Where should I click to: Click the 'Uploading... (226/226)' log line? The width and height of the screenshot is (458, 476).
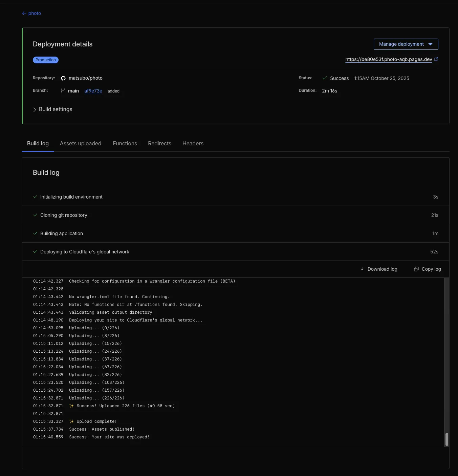point(96,398)
